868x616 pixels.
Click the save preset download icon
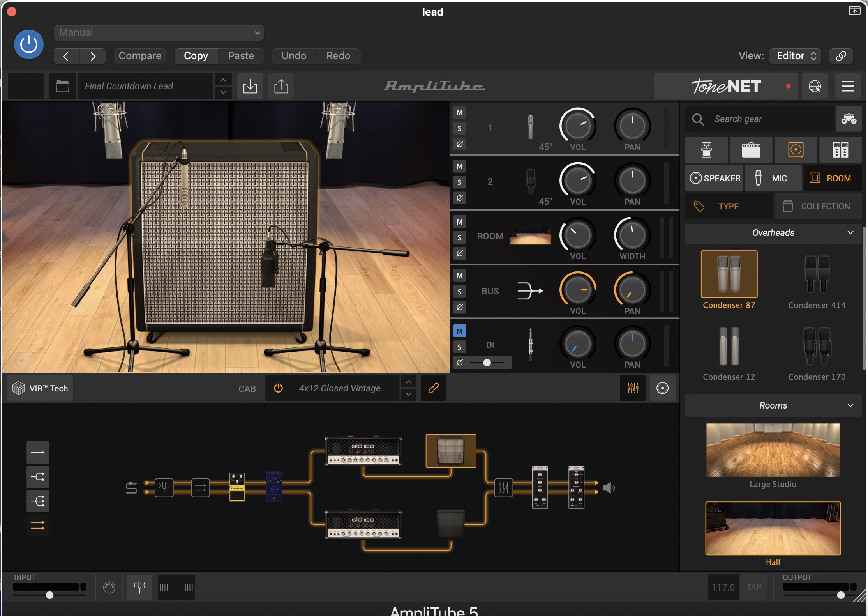coord(250,86)
